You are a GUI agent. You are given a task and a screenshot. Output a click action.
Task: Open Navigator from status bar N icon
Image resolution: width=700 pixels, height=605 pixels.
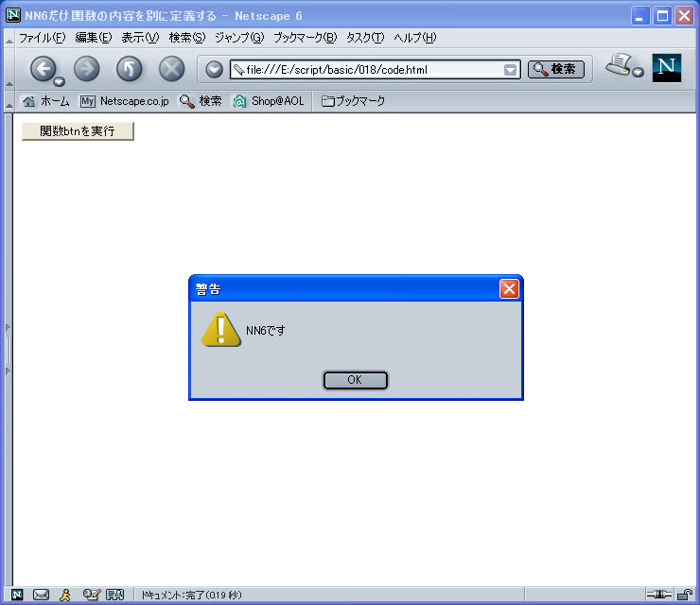17,595
